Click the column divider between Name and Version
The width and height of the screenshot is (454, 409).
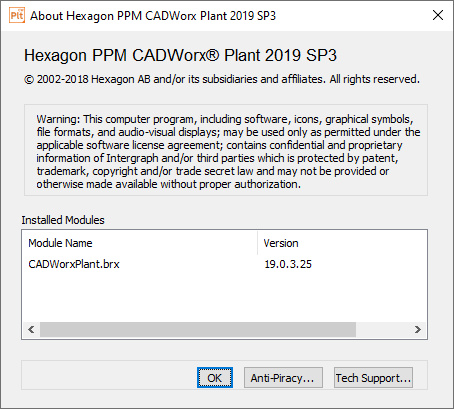coord(257,243)
